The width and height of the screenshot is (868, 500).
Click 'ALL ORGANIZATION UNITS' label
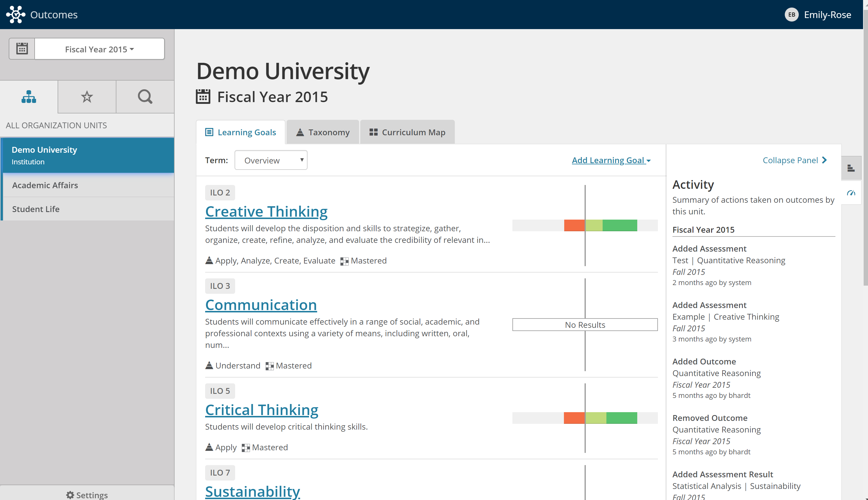tap(56, 125)
